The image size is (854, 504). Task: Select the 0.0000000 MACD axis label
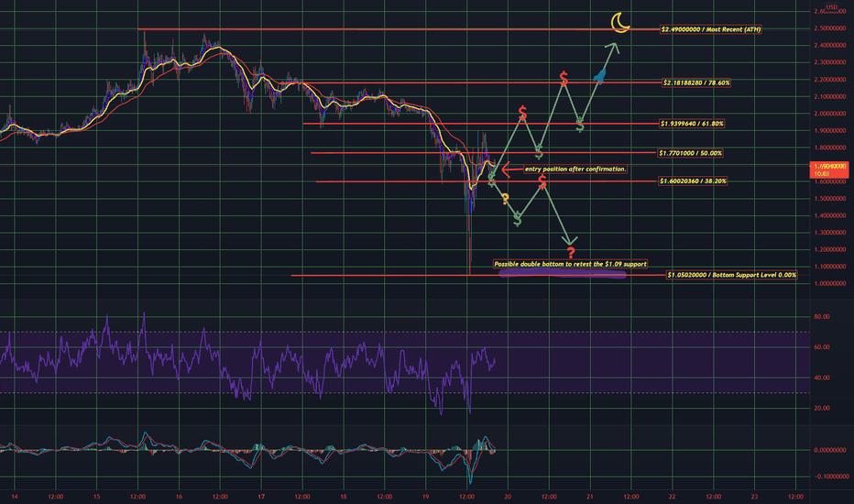(x=830, y=450)
